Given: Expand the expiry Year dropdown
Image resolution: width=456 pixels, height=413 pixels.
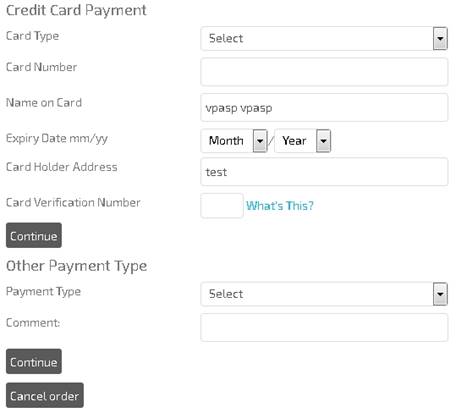Looking at the screenshot, I should pos(303,141).
